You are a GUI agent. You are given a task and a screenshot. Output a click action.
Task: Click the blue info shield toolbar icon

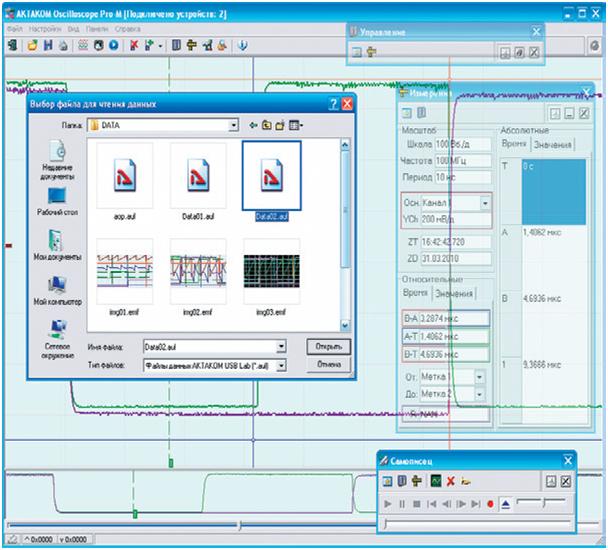click(x=242, y=45)
